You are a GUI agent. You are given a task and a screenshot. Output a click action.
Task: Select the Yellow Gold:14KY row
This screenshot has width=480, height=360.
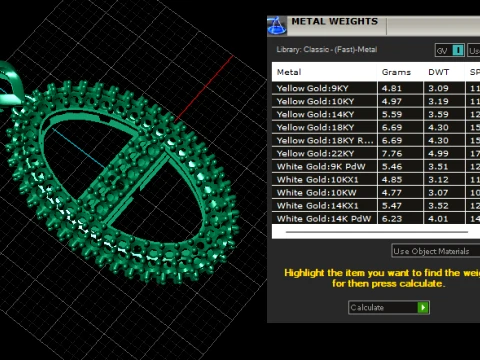tap(376, 114)
